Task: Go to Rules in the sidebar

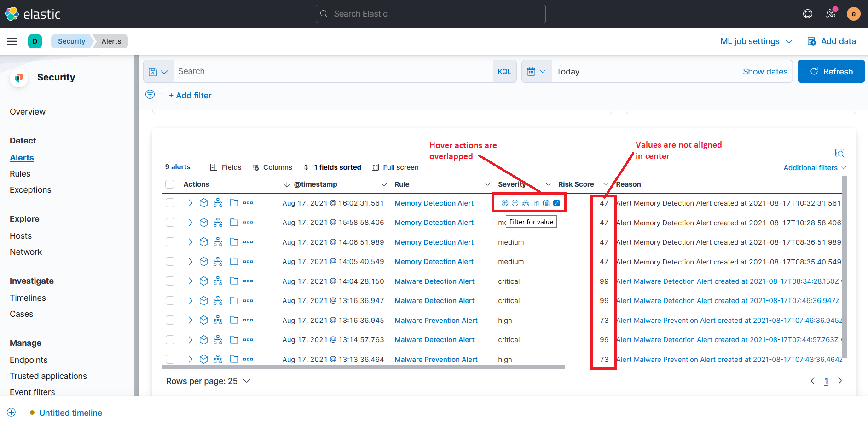Action: pos(20,174)
